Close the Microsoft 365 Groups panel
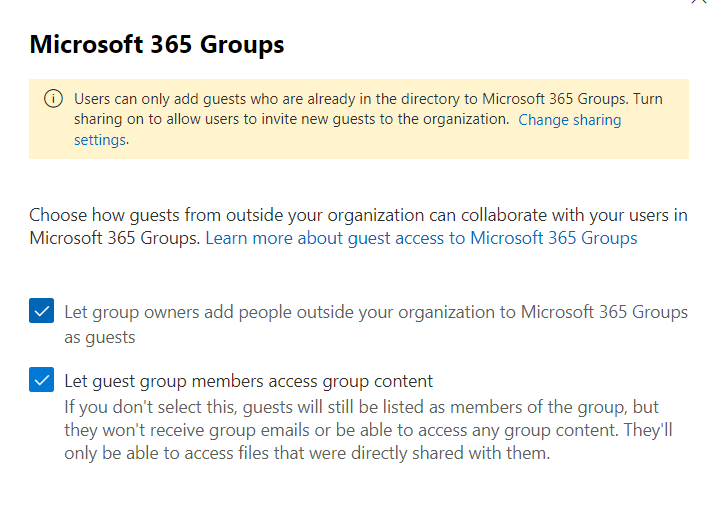 pyautogui.click(x=698, y=3)
